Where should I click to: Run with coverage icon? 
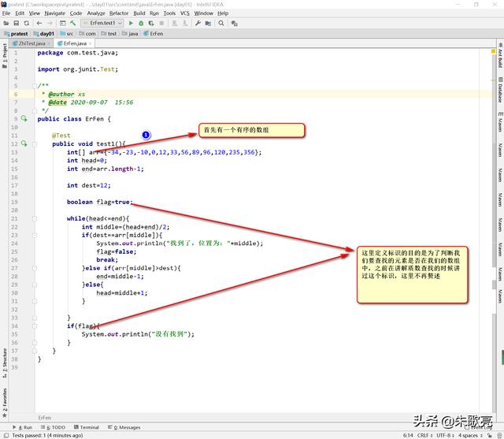(x=151, y=23)
